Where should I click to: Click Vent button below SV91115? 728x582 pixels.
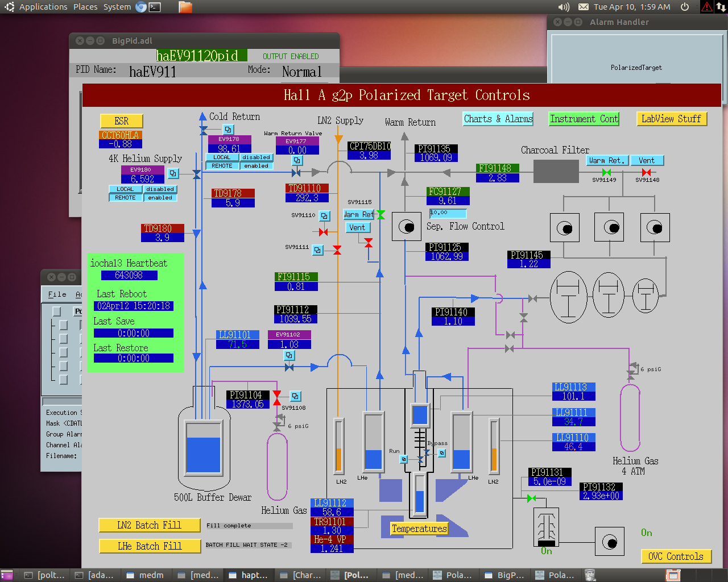pos(358,227)
